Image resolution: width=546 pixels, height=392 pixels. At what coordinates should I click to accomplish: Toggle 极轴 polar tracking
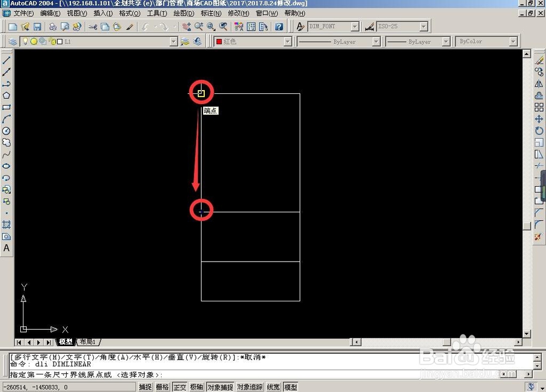pos(197,387)
